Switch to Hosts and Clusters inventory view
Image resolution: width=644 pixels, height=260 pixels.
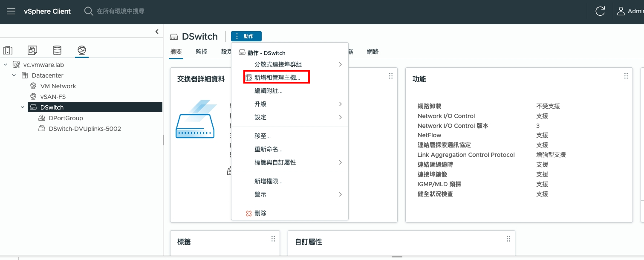click(8, 50)
